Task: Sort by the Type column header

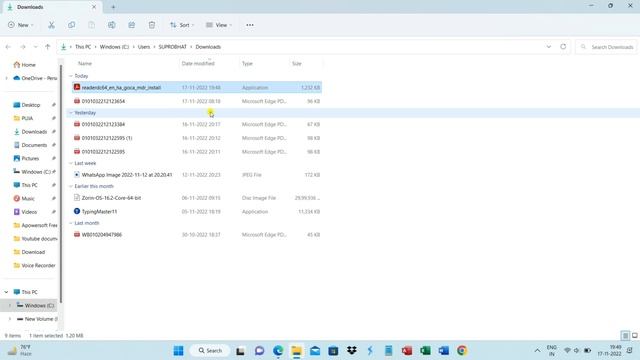Action: (247, 64)
